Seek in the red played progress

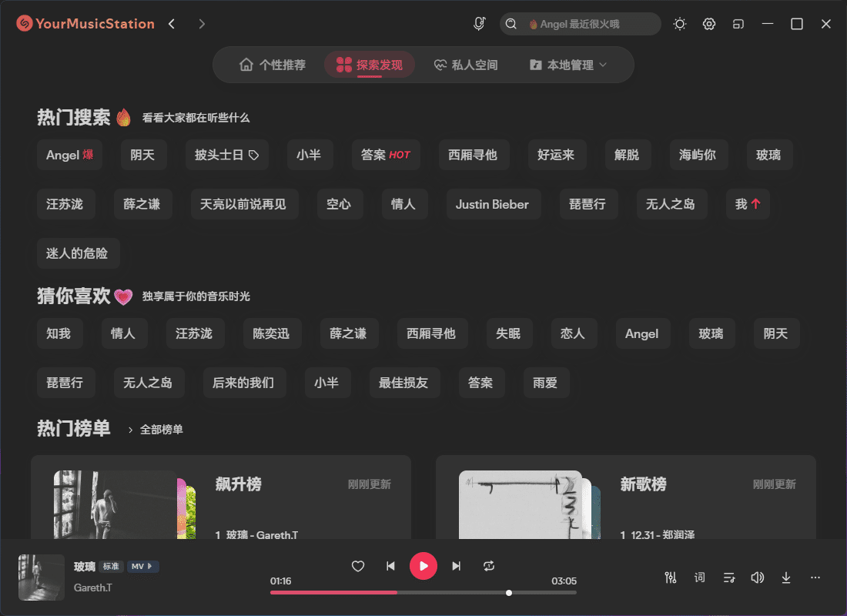coord(334,593)
